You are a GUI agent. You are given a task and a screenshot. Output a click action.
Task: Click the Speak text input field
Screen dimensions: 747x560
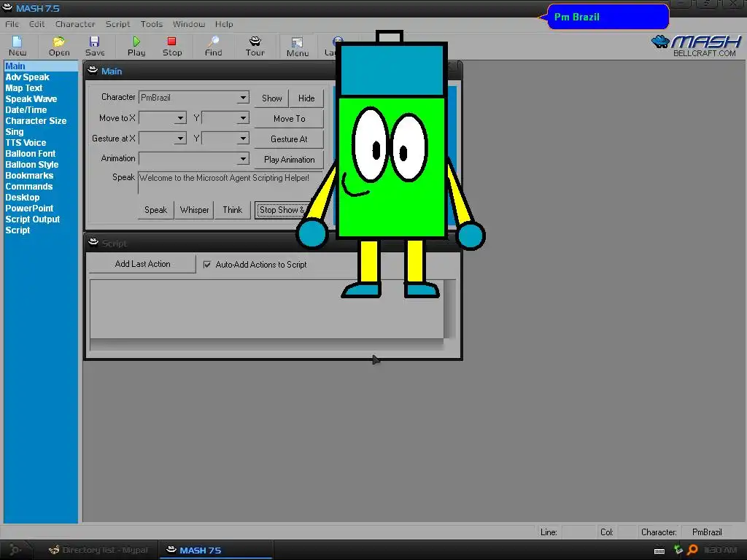[x=231, y=183]
